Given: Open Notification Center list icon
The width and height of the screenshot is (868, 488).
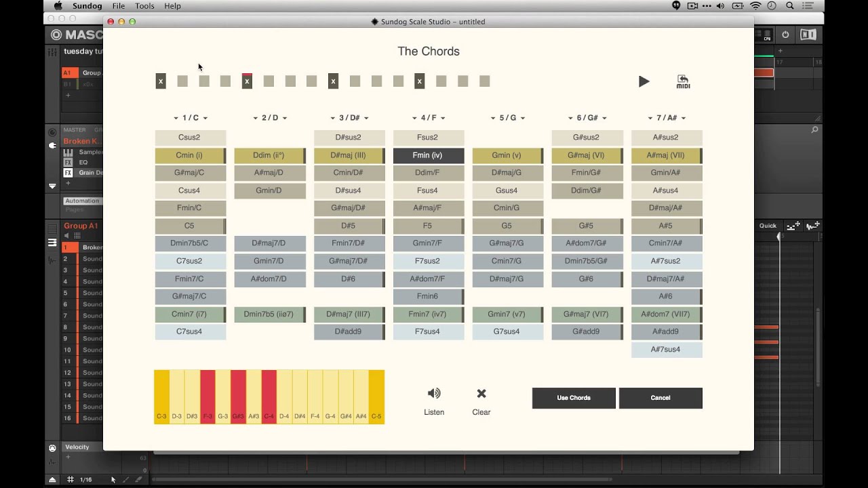Looking at the screenshot, I should pos(808,5).
